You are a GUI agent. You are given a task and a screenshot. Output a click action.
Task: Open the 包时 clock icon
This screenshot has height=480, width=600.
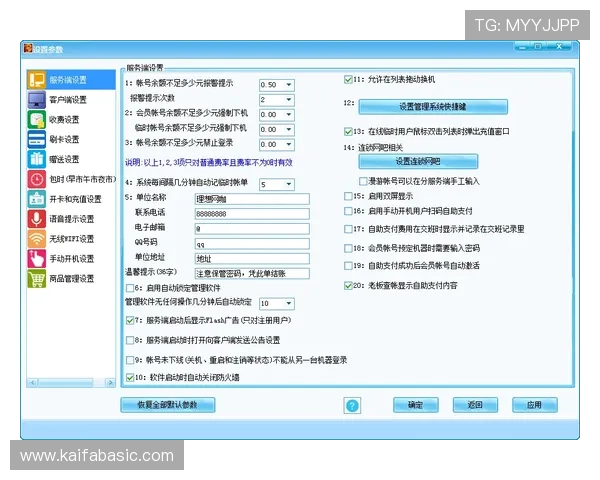point(37,179)
